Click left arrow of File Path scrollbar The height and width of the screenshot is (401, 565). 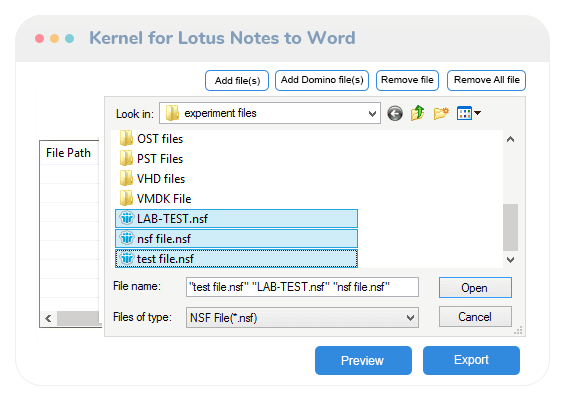click(x=48, y=318)
